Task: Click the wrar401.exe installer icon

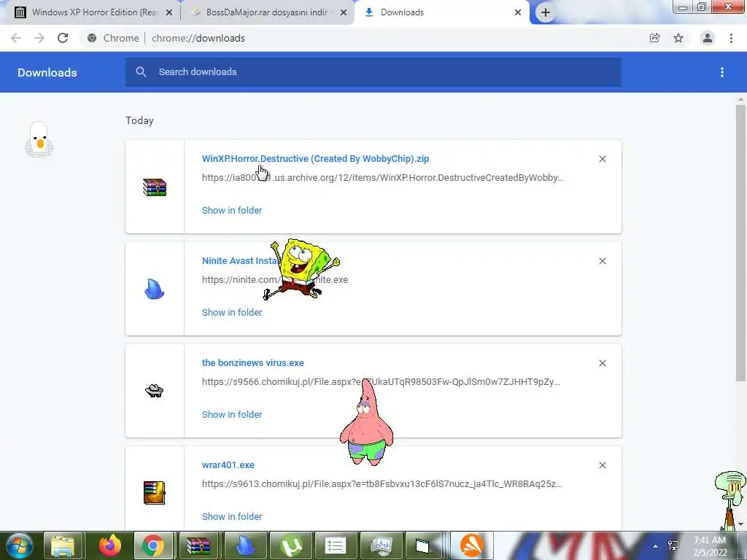Action: point(155,493)
